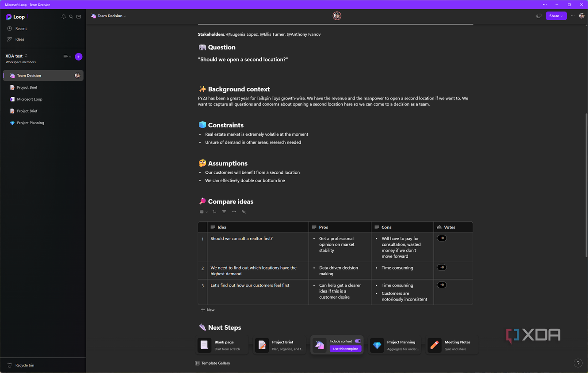
Task: Click the purple add new page button
Action: (x=79, y=57)
